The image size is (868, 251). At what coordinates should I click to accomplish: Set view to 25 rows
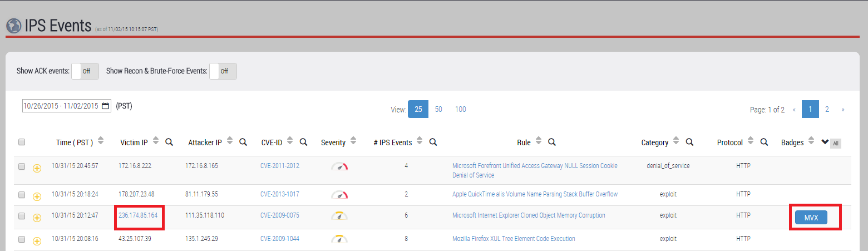[418, 109]
